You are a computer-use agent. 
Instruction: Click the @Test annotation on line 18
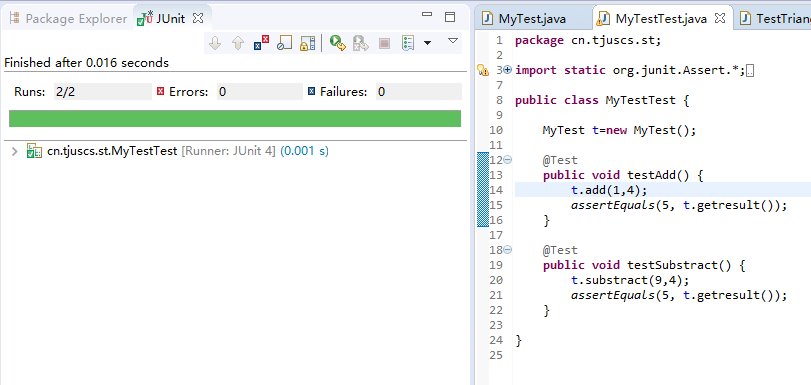(x=560, y=250)
